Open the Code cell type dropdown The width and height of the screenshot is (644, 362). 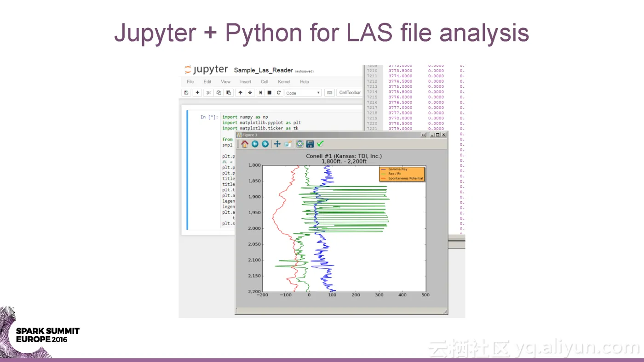pyautogui.click(x=303, y=93)
